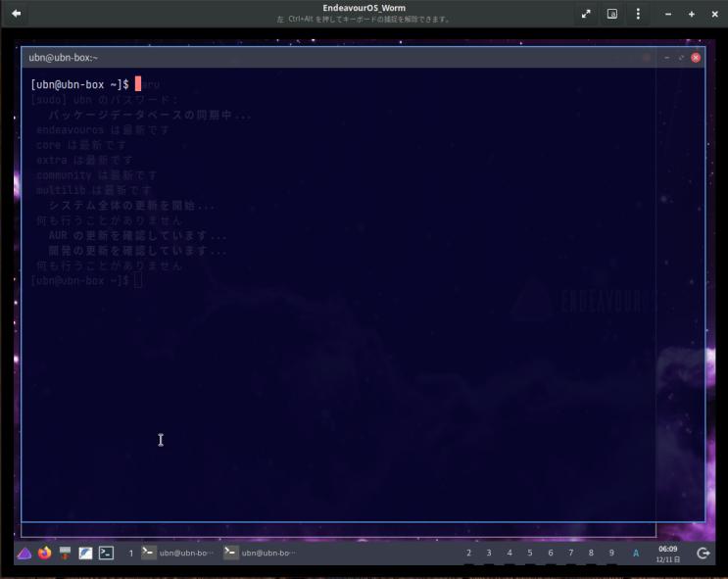Maximize the ubn@ubn-box terminal window
The width and height of the screenshot is (728, 579).
tap(681, 58)
